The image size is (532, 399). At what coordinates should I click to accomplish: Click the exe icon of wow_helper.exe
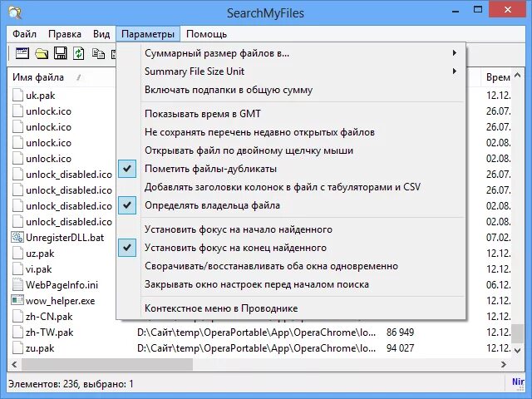coord(17,300)
